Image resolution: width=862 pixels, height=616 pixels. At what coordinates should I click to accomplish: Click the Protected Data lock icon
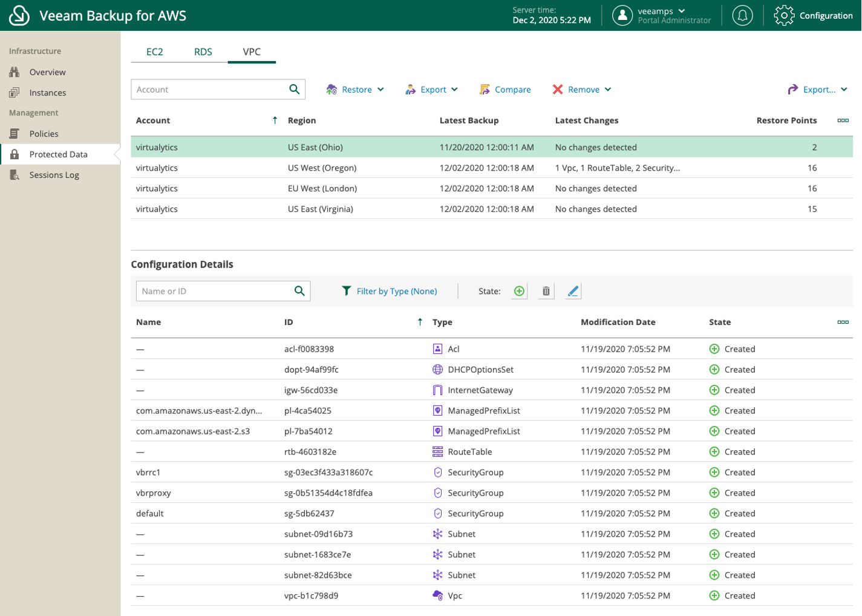coord(15,154)
